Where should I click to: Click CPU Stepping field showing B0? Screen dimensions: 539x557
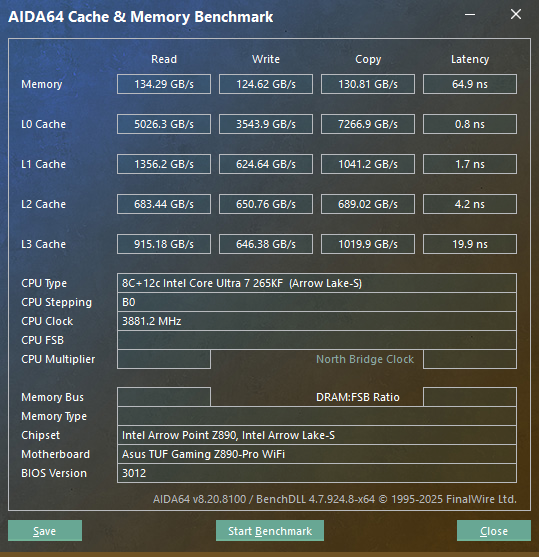(317, 302)
